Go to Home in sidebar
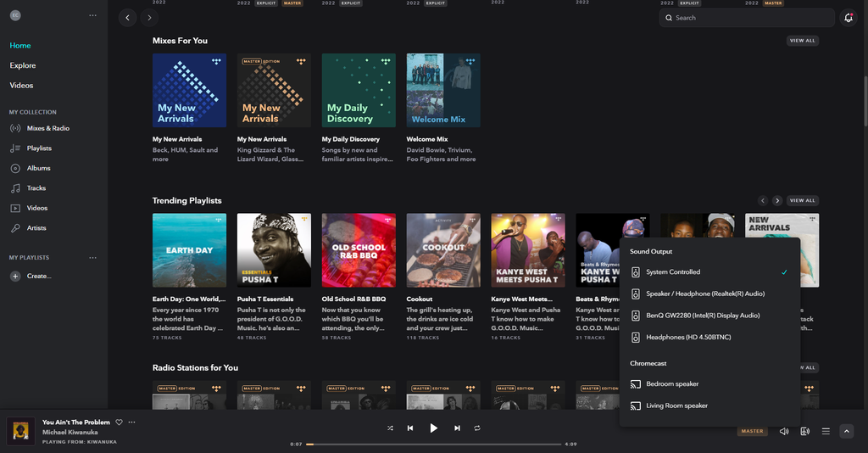868x453 pixels. click(x=20, y=46)
